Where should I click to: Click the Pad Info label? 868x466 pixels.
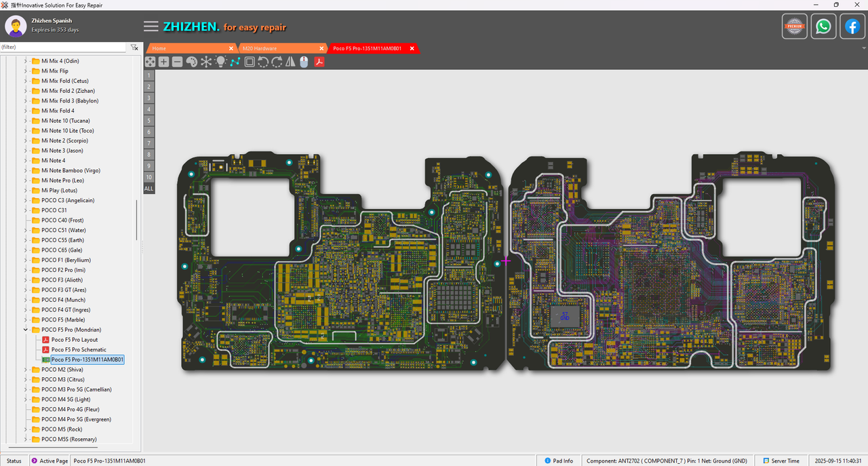tap(563, 461)
